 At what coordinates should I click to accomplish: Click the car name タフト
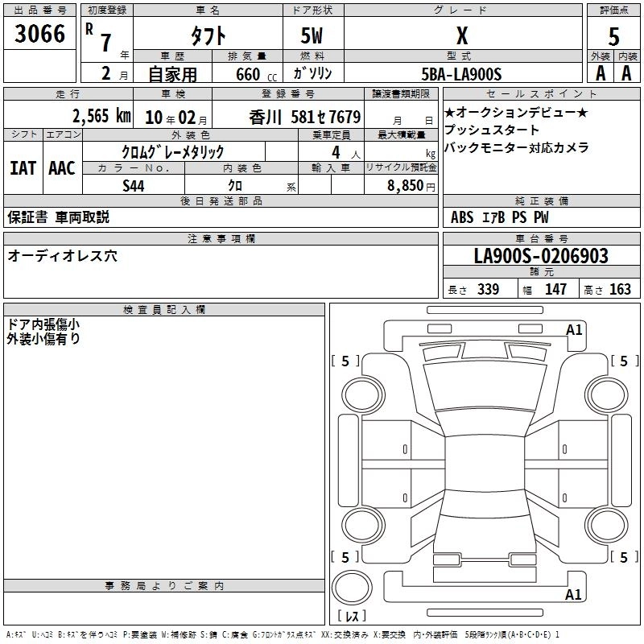(207, 35)
